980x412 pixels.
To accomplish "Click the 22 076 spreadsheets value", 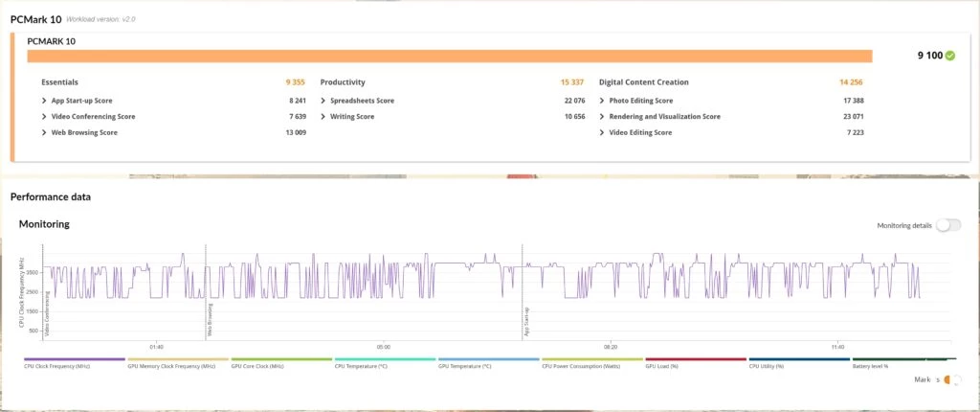I will [574, 101].
